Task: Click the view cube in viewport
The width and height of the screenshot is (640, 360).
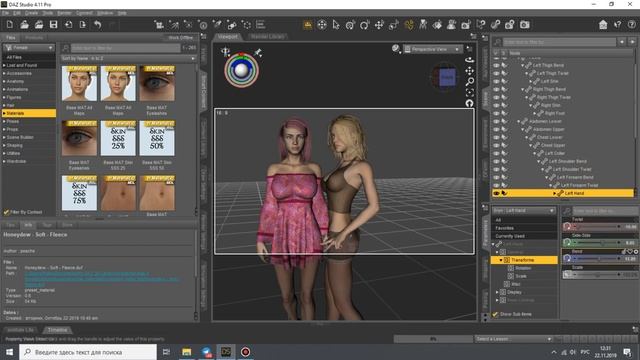Action: pos(447,77)
